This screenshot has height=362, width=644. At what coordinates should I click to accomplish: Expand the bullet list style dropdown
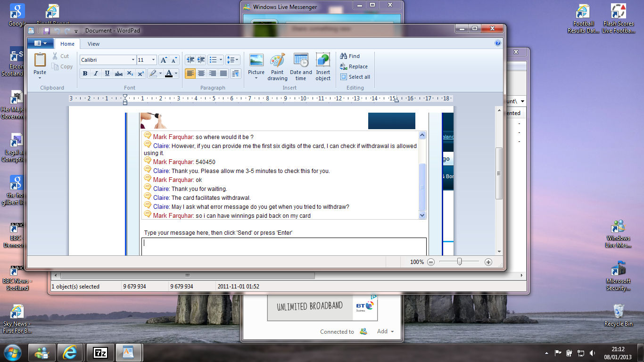221,60
